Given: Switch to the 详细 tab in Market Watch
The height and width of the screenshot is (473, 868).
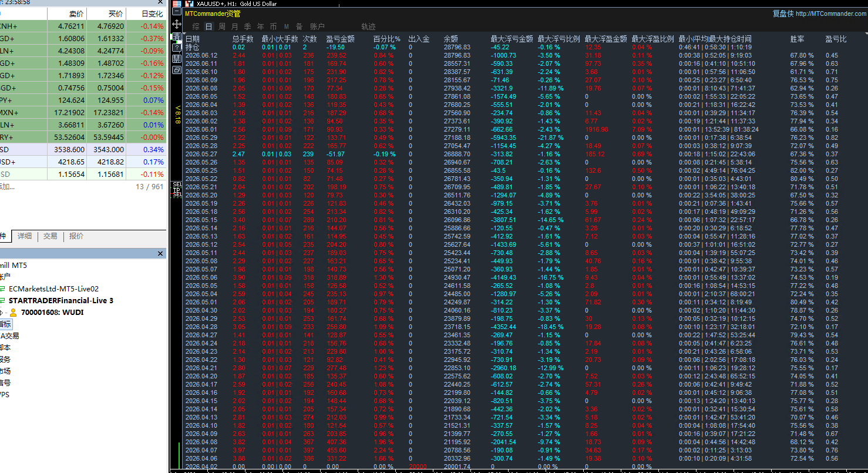Looking at the screenshot, I should (25, 236).
